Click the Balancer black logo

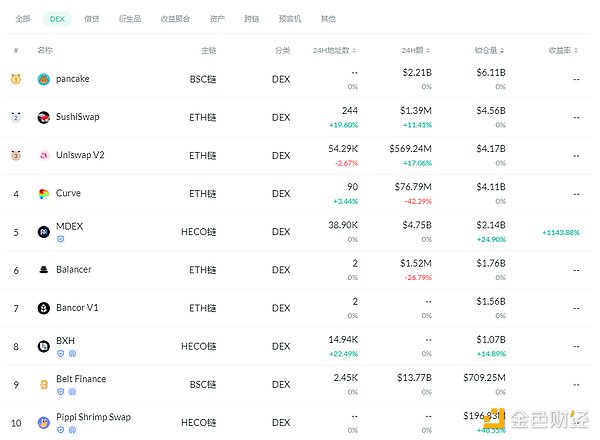(x=44, y=270)
